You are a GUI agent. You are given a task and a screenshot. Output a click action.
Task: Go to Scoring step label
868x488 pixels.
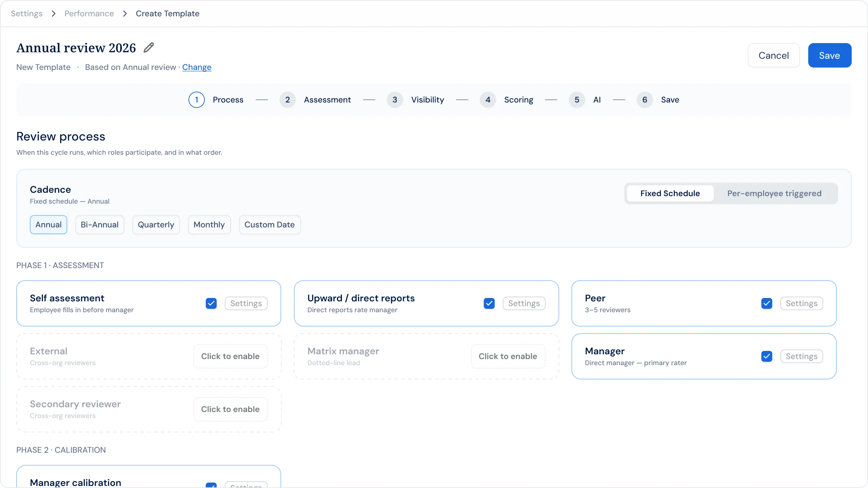click(x=519, y=100)
